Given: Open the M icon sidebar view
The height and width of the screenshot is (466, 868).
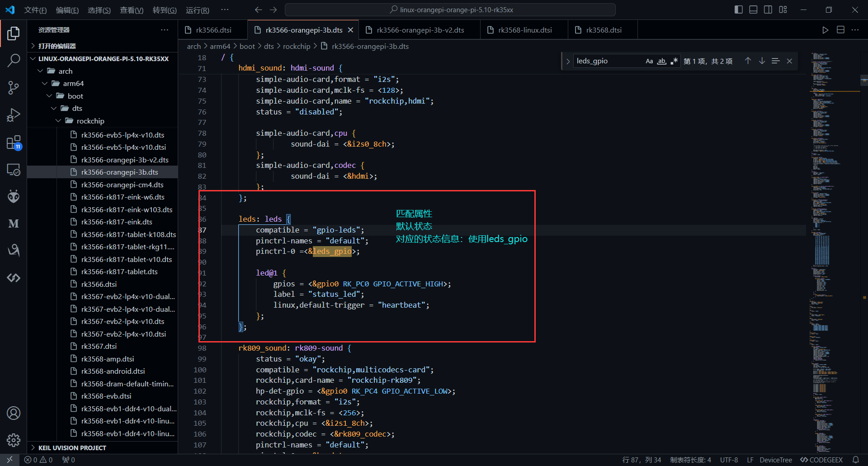Looking at the screenshot, I should (x=14, y=223).
